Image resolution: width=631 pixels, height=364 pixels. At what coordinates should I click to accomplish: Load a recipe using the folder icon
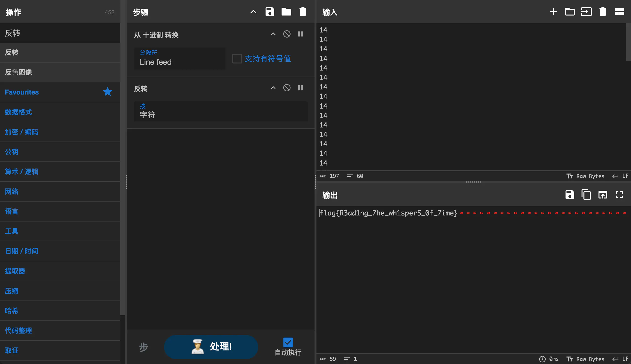[x=286, y=12]
